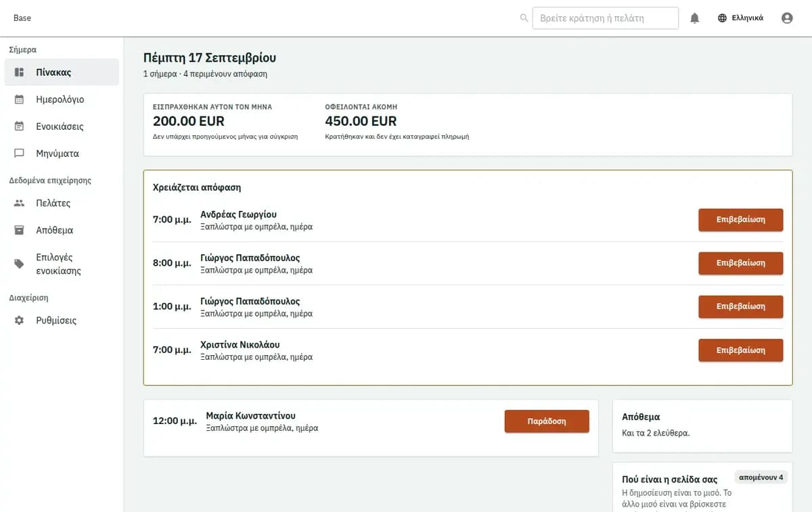Image resolution: width=812 pixels, height=512 pixels.
Task: Click the name Ανδρέας Γεωργίου
Action: pyautogui.click(x=239, y=214)
